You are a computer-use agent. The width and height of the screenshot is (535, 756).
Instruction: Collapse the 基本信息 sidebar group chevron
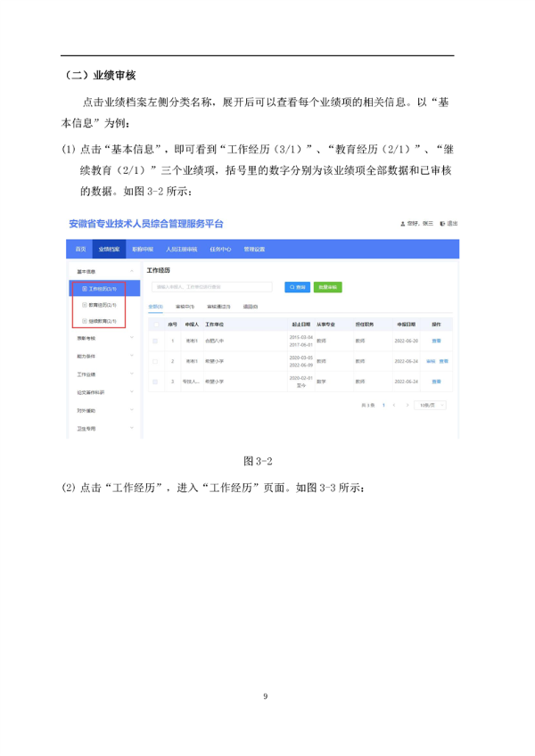point(132,271)
